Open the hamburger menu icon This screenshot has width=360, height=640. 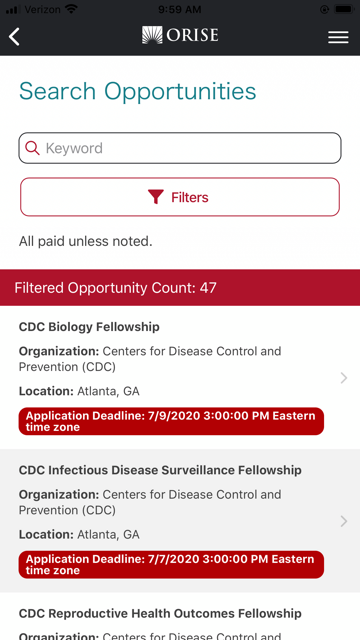338,37
